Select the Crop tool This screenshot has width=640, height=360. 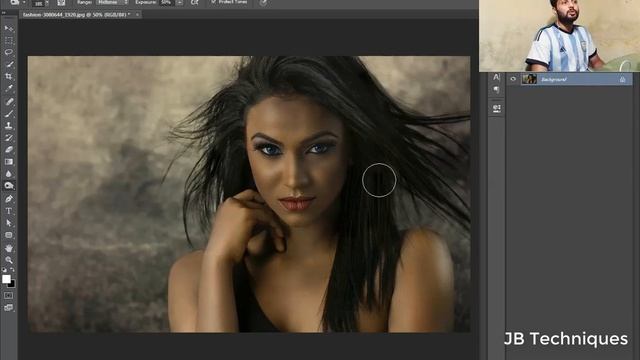[9, 76]
